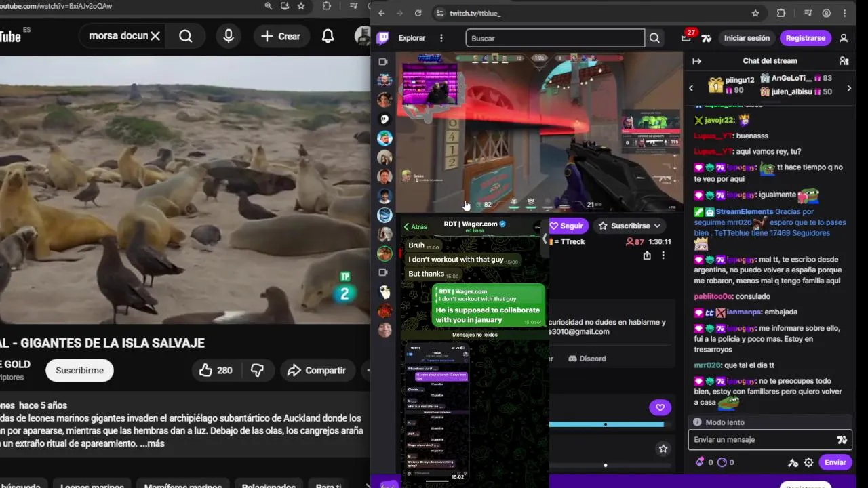Open site info icon beside twitch.tv address
868x488 pixels.
click(439, 13)
